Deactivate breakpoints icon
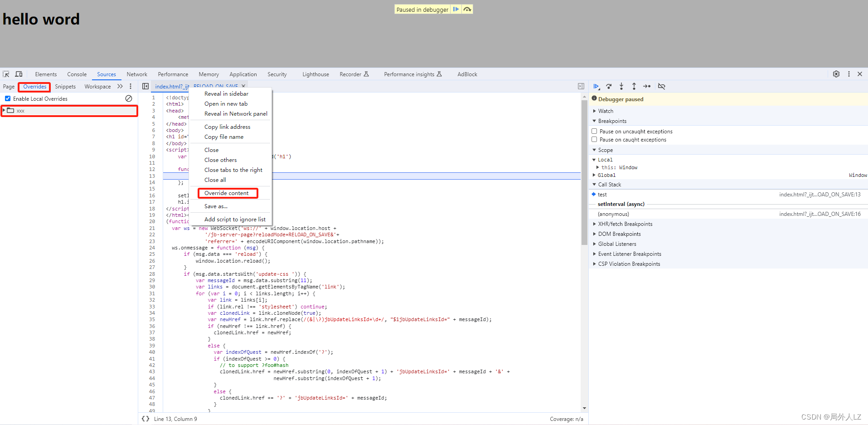868x425 pixels. pyautogui.click(x=662, y=86)
